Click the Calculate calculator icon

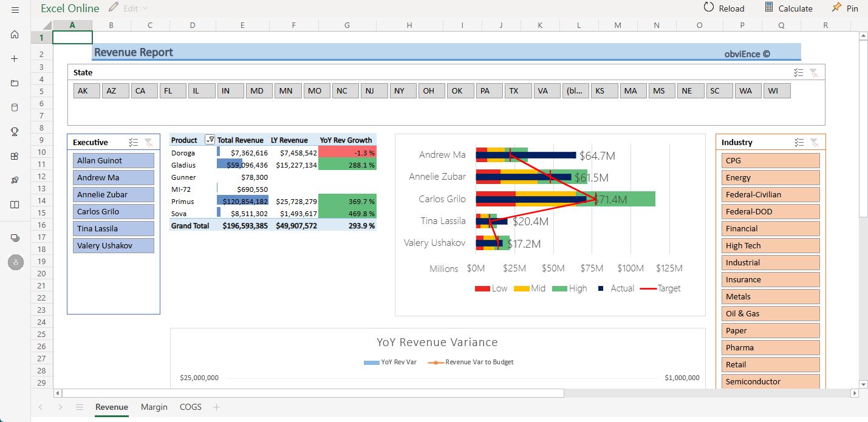click(769, 8)
